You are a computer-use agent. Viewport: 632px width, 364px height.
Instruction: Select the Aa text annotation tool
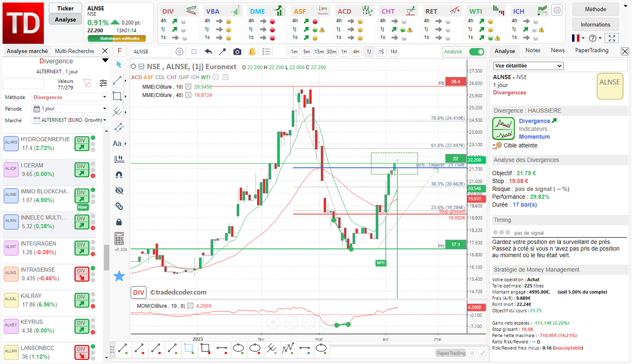click(x=118, y=143)
